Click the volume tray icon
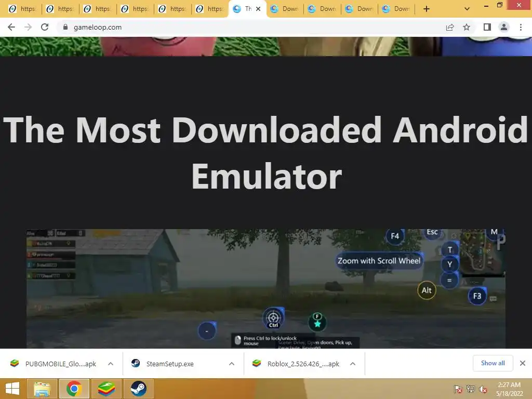This screenshot has width=532, height=399. tap(483, 389)
